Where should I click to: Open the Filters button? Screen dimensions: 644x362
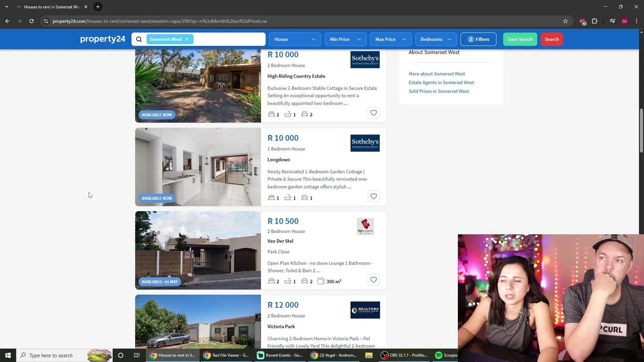point(478,39)
